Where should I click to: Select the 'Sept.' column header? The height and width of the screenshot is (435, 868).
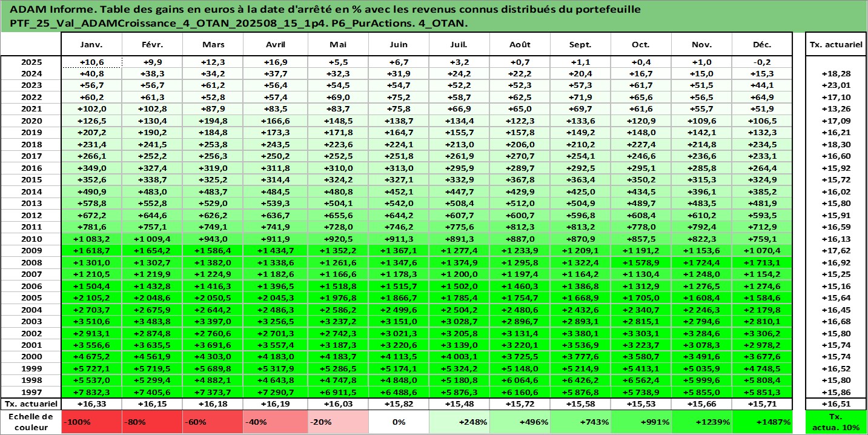click(x=580, y=45)
